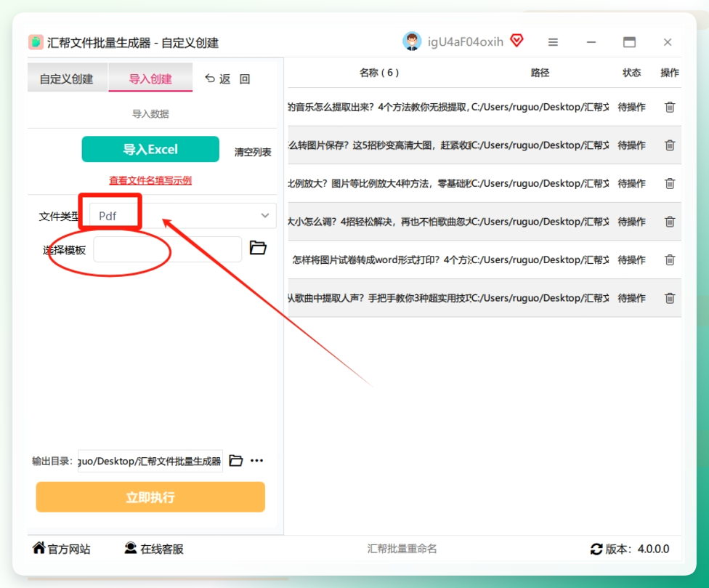Click the 导入Excel button

[x=150, y=149]
